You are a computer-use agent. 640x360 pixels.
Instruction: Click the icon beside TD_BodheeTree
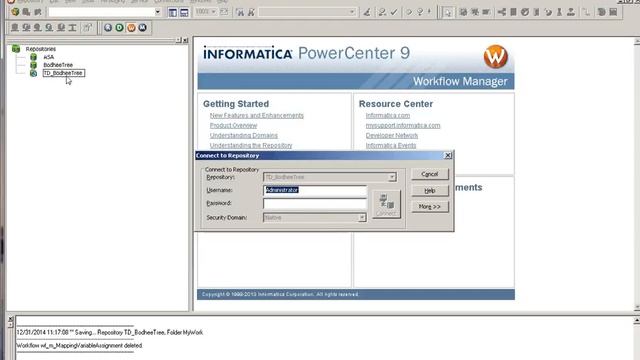click(33, 73)
